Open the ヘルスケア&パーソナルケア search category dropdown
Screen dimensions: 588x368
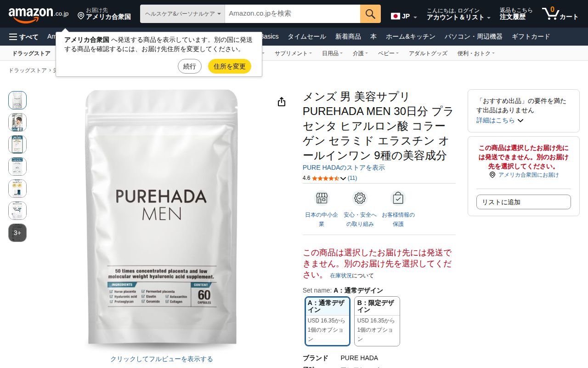click(x=182, y=14)
